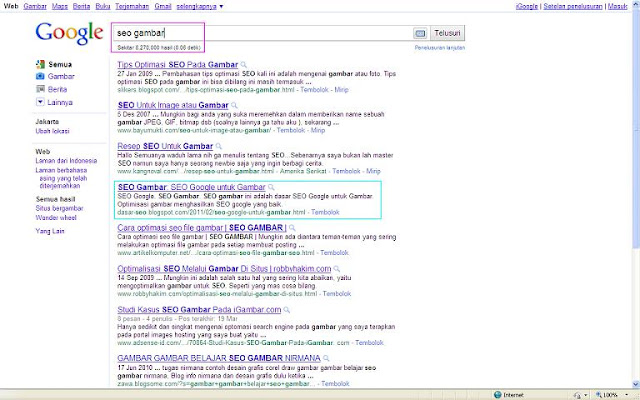Screen dimensions: 640x400
Task: Click the Semua icon in left sidebar
Action: (40, 64)
